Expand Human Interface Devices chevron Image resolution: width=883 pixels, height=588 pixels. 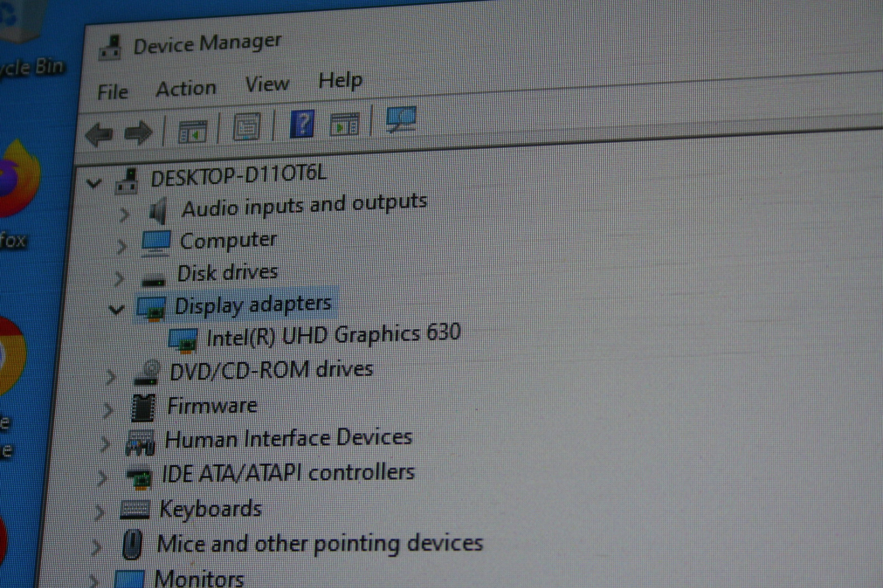pos(105,444)
